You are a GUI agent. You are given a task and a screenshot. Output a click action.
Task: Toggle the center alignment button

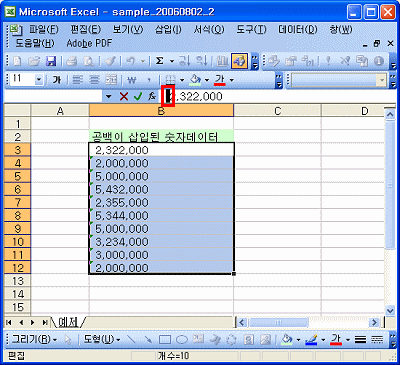[x=95, y=80]
